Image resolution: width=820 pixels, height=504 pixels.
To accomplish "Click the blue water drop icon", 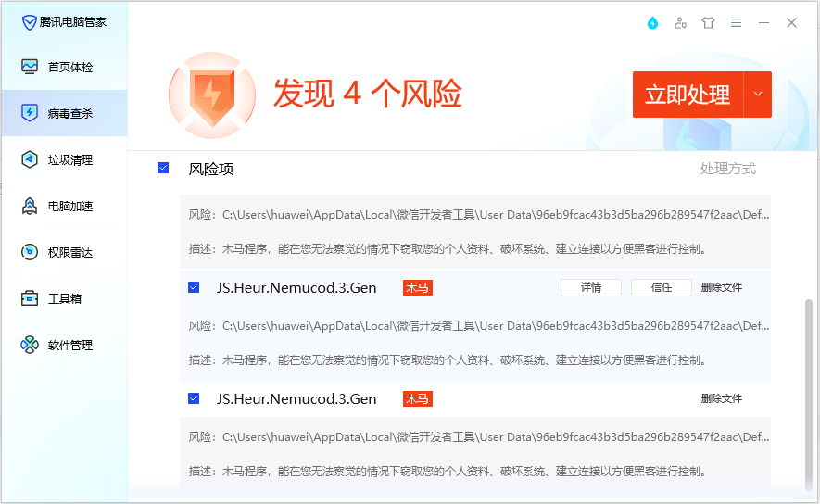I will 652,23.
